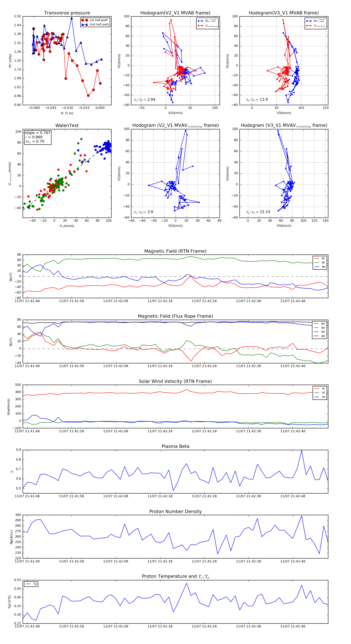Click the "Hodogram(V3_V1 MVAB frame)" title

(x=284, y=13)
